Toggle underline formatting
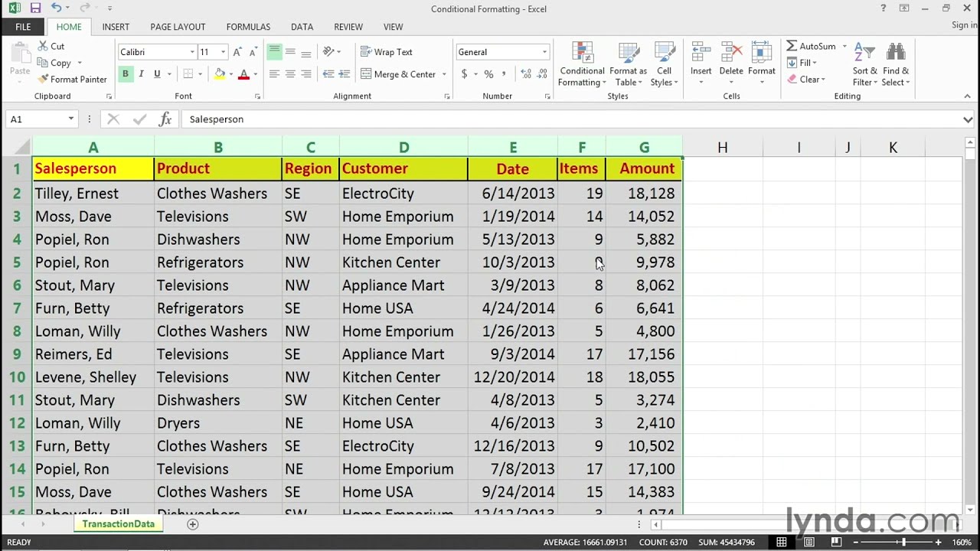This screenshot has height=551, width=980. (x=157, y=74)
